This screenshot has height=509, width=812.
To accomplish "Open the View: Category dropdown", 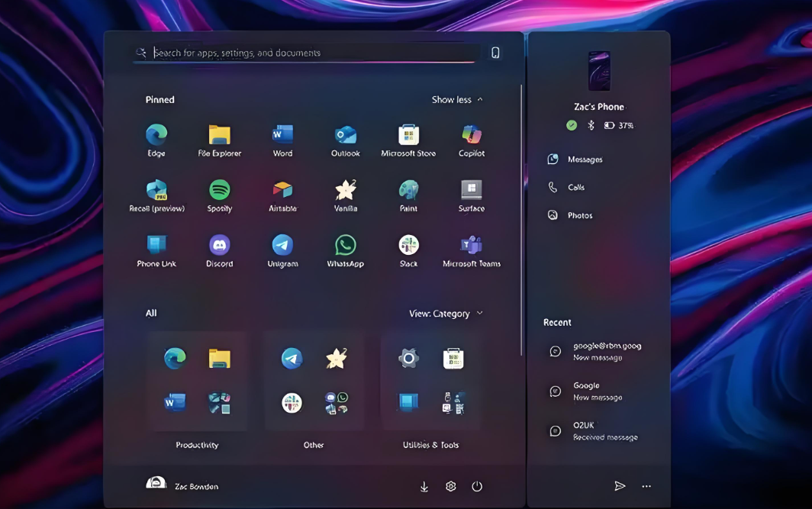I will (x=446, y=314).
